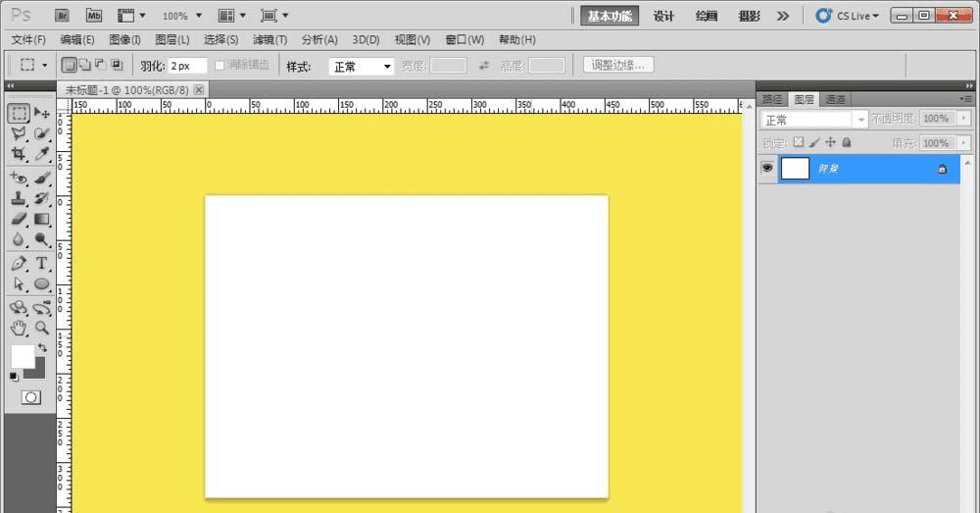Choose Subtract from Selection mode
The height and width of the screenshot is (513, 980).
(x=101, y=65)
